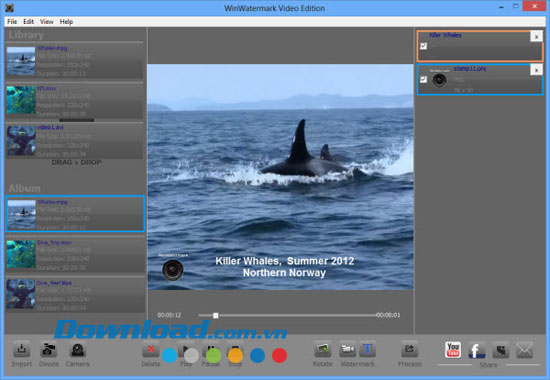The image size is (550, 380).
Task: Minimize the WinWatermark window
Action: [x=502, y=6]
